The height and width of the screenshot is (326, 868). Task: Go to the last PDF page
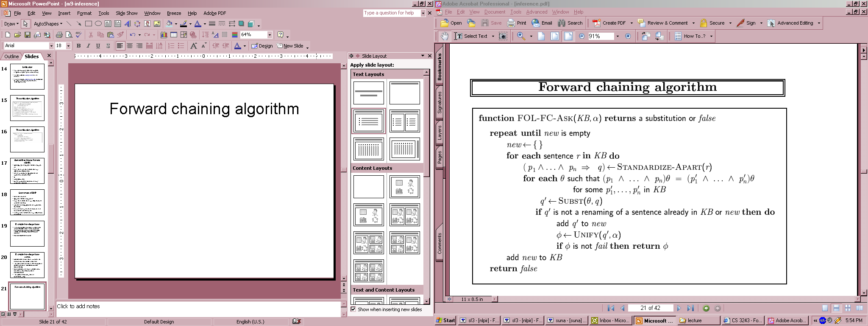pyautogui.click(x=690, y=308)
